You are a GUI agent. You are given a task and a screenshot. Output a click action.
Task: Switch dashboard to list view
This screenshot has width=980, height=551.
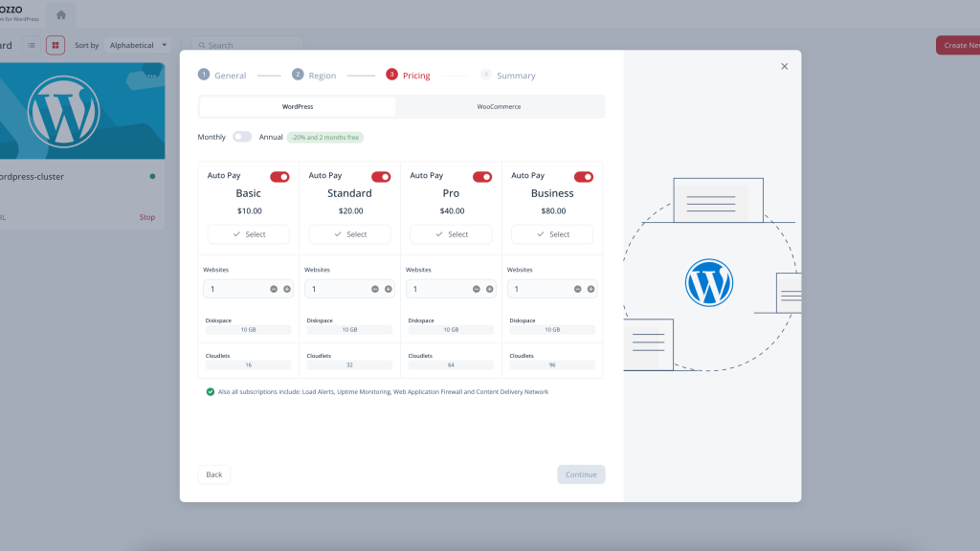(32, 45)
